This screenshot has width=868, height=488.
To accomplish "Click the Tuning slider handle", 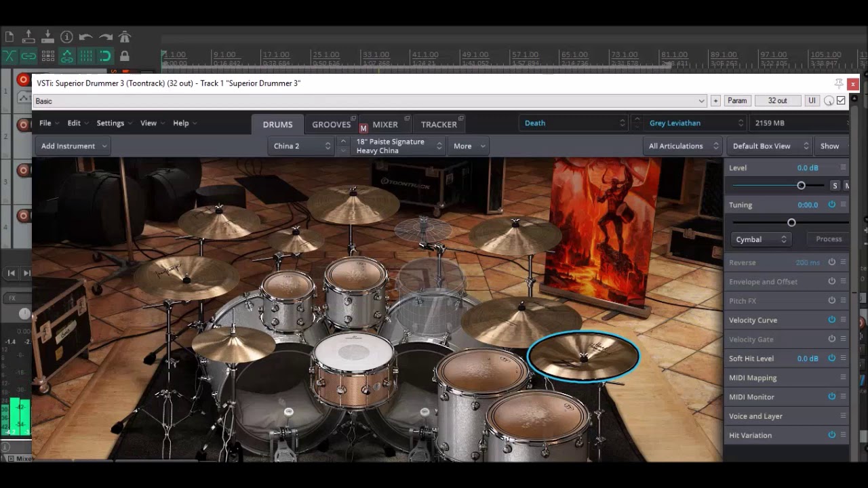I will click(x=791, y=222).
